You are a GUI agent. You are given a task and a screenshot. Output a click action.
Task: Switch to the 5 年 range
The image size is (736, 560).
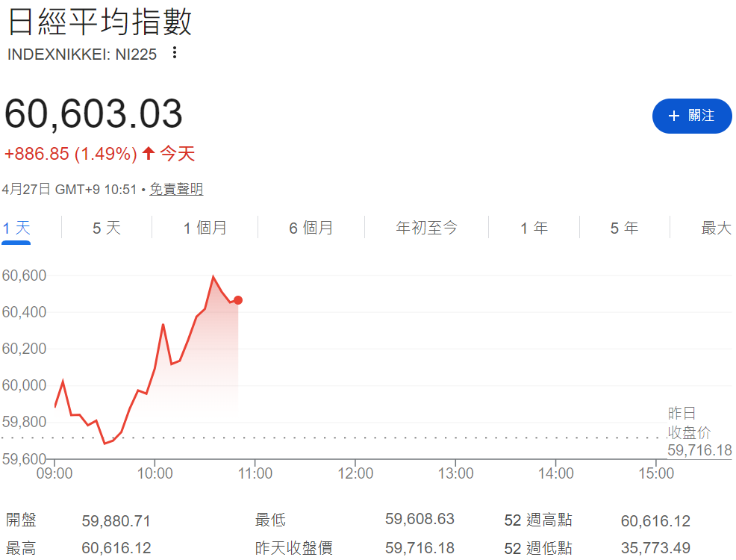pyautogui.click(x=623, y=228)
